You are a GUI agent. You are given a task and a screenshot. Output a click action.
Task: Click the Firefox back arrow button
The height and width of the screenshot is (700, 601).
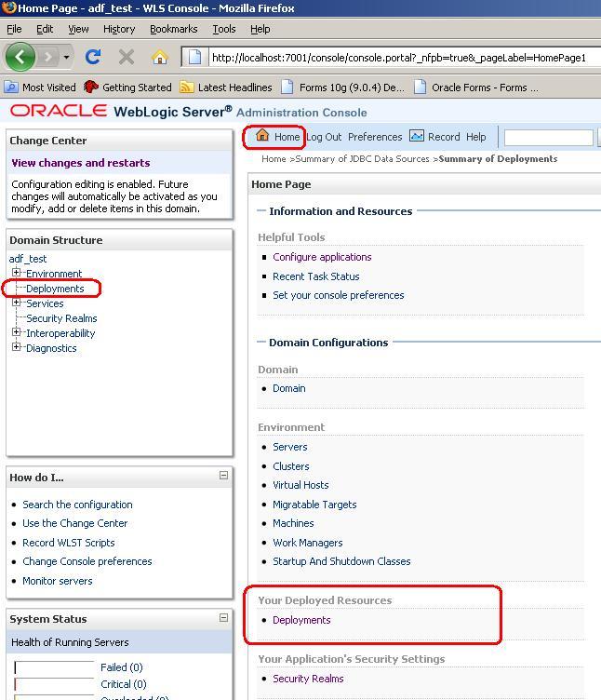pyautogui.click(x=20, y=57)
